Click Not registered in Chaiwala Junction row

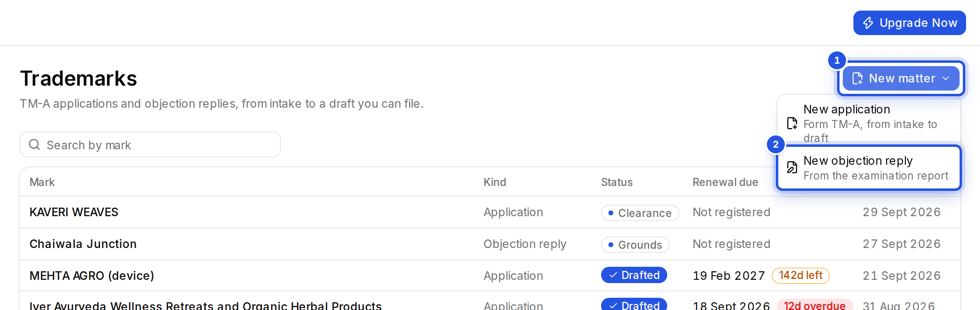[731, 244]
